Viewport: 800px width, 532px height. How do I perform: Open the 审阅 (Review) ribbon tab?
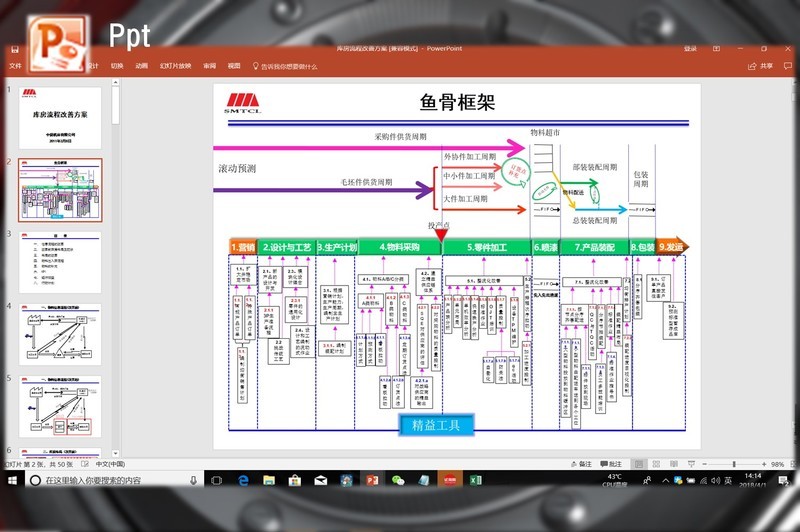pos(210,66)
